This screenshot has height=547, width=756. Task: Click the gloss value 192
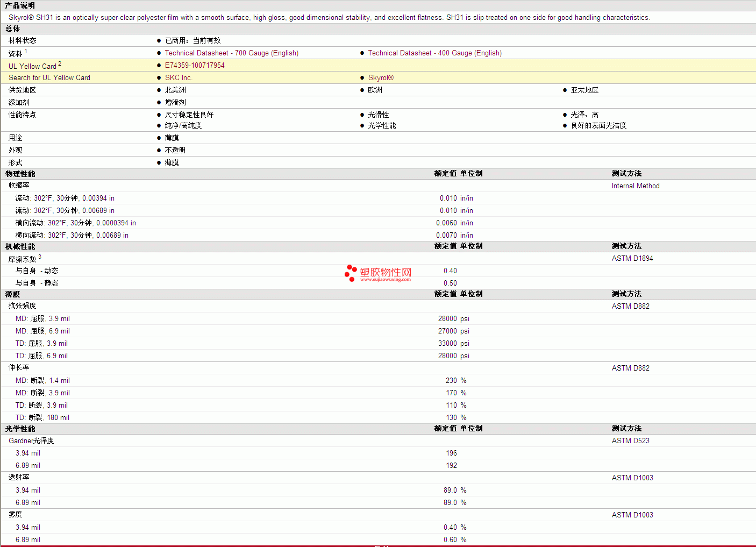pyautogui.click(x=452, y=465)
